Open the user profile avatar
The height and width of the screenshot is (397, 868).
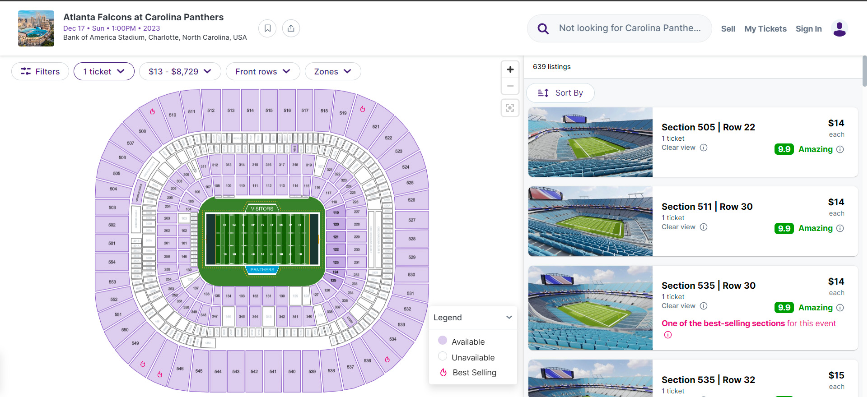pos(839,29)
